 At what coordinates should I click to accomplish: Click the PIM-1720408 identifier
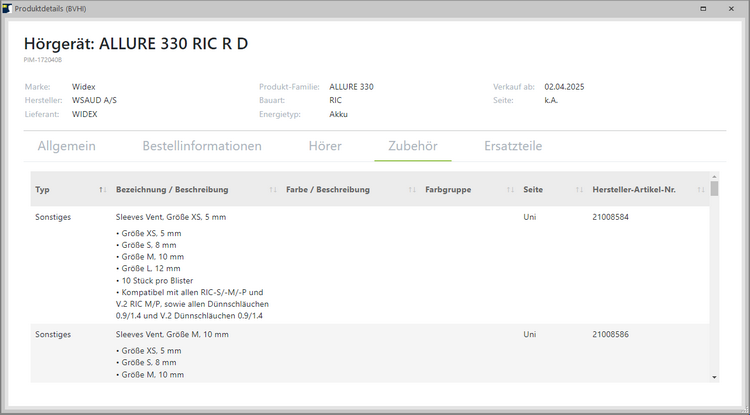tap(43, 60)
